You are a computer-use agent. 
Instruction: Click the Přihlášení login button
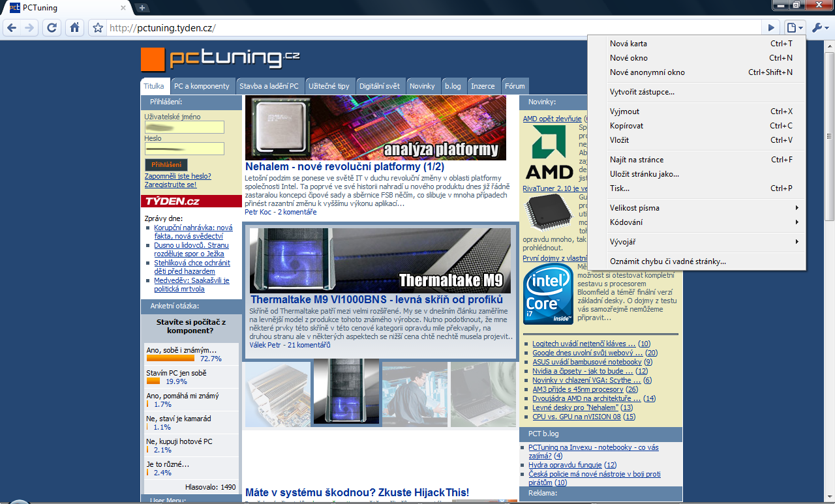(x=166, y=165)
